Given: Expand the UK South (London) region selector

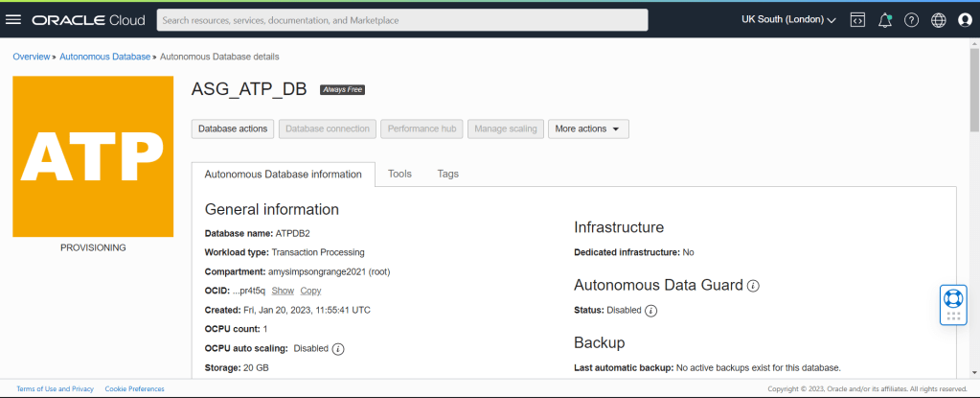Looking at the screenshot, I should point(788,20).
